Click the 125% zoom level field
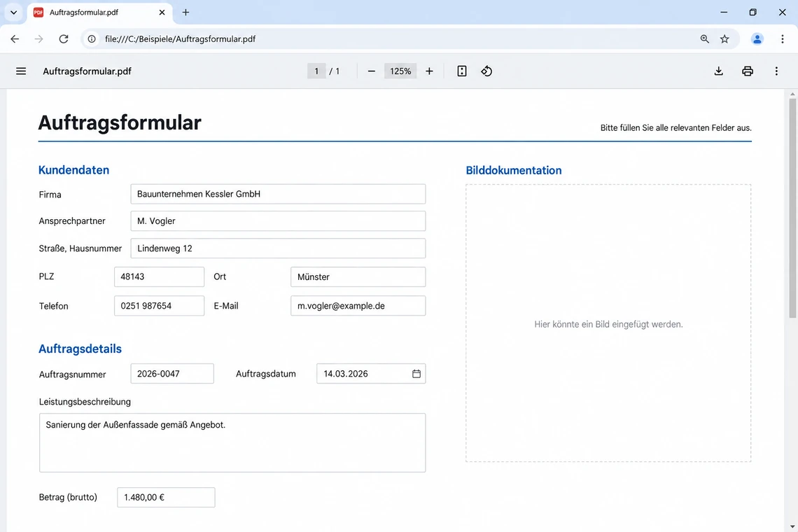The height and width of the screenshot is (532, 798). [x=400, y=71]
